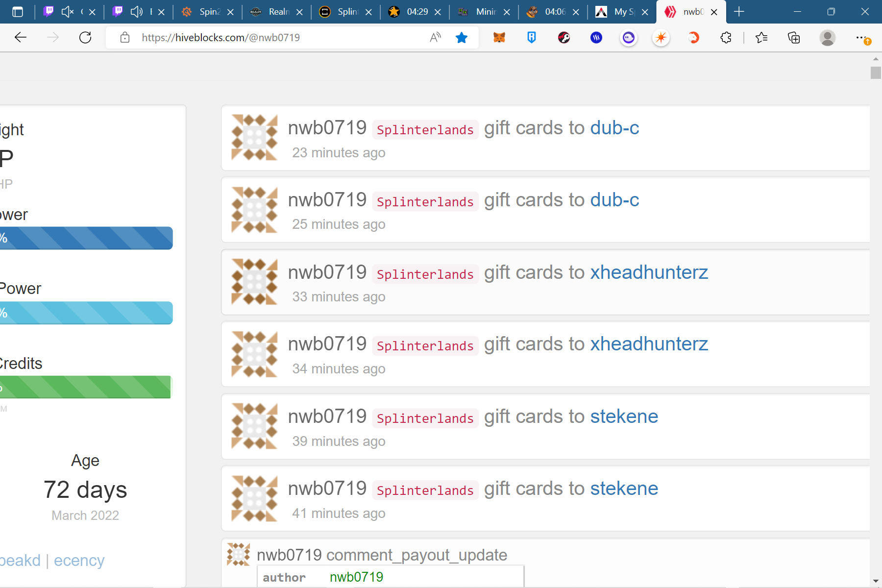Open the peakd profile link
This screenshot has width=882, height=588.
pos(20,560)
